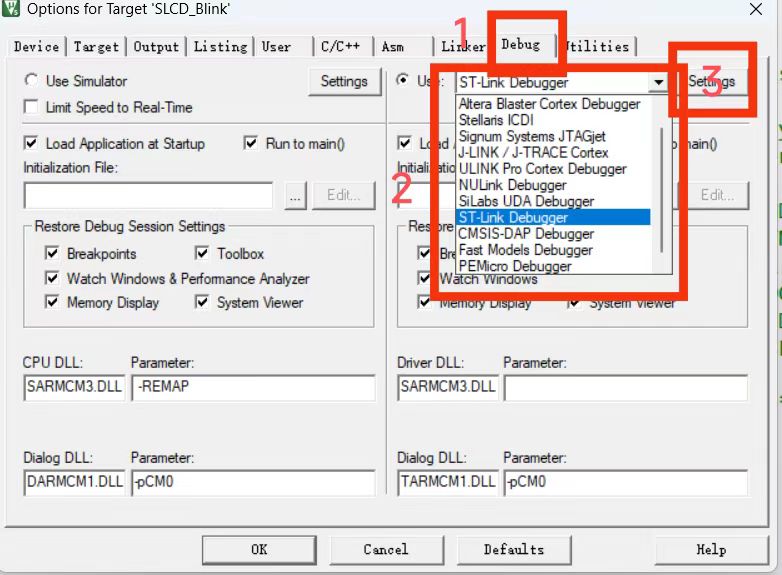Click the left Initialization File text field
The image size is (782, 575).
coord(148,196)
